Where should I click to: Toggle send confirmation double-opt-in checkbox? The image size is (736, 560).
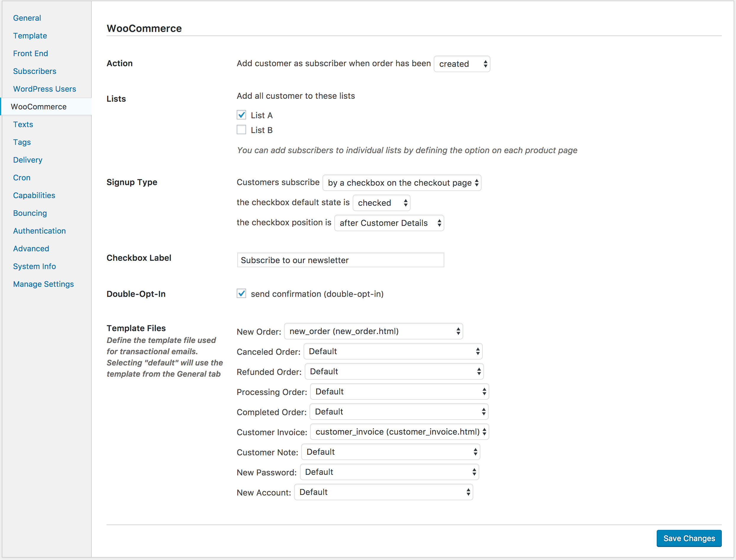241,294
